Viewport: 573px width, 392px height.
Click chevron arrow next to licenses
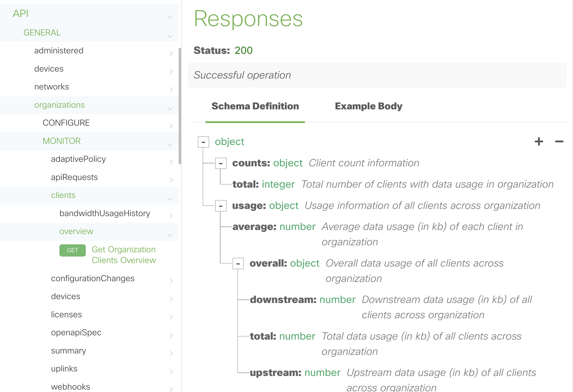point(171,317)
